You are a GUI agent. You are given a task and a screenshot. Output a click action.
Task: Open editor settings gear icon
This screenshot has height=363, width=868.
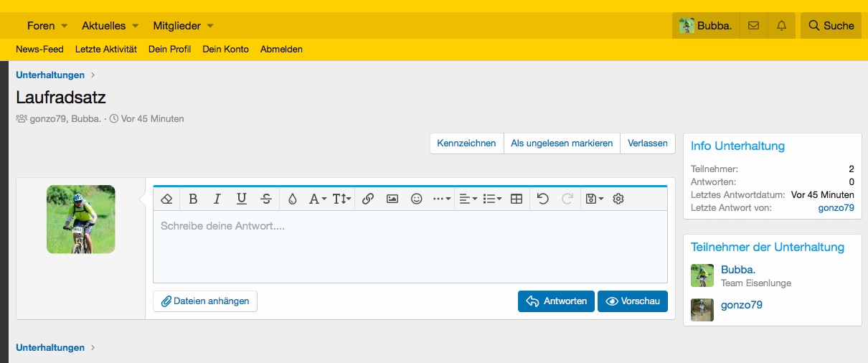619,199
